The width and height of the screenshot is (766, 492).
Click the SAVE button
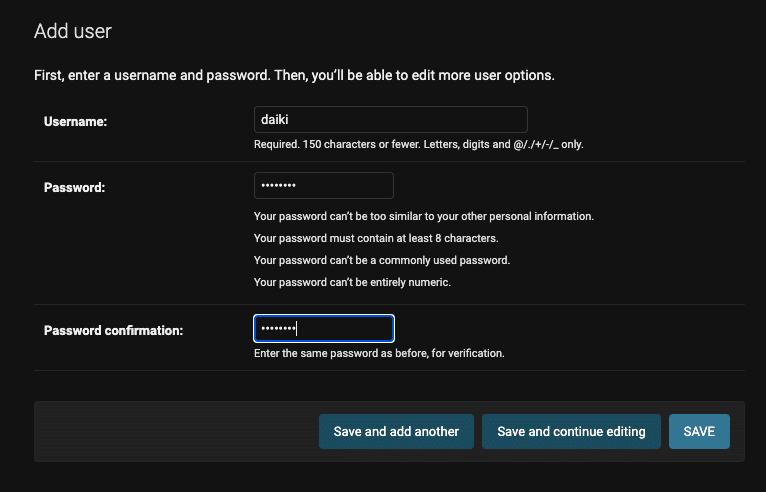tap(699, 431)
